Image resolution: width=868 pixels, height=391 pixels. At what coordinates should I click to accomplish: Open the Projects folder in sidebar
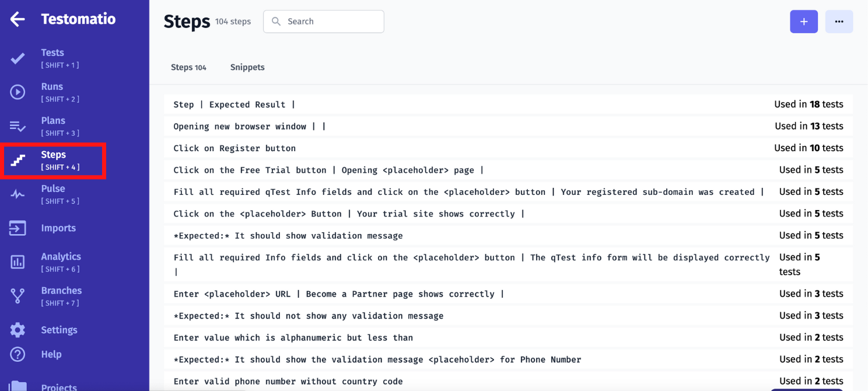17,385
